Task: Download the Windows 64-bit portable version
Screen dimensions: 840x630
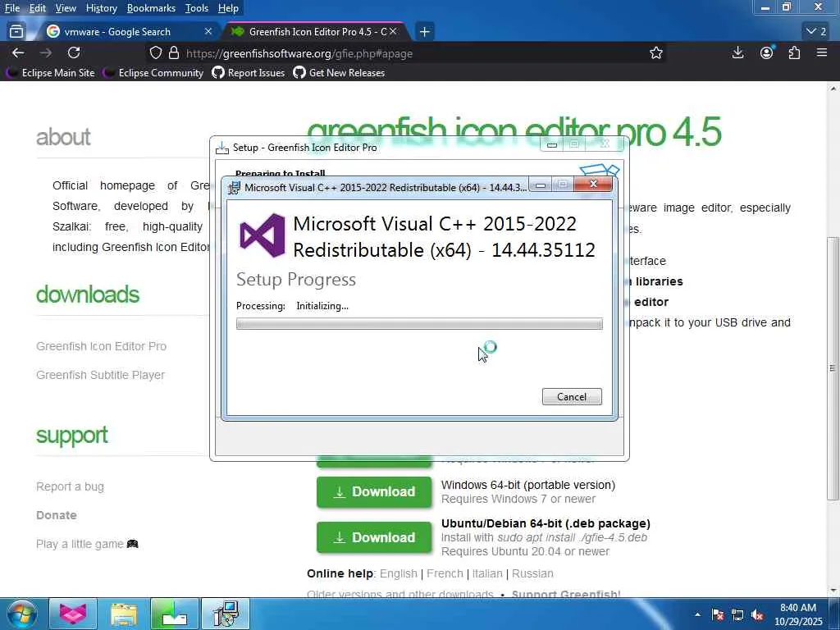Action: point(374,492)
